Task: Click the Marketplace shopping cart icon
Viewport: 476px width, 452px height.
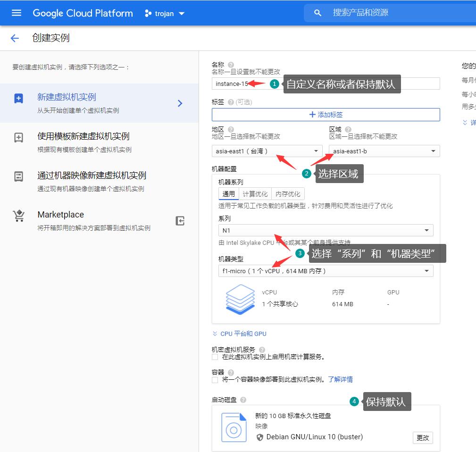Action: tap(19, 216)
